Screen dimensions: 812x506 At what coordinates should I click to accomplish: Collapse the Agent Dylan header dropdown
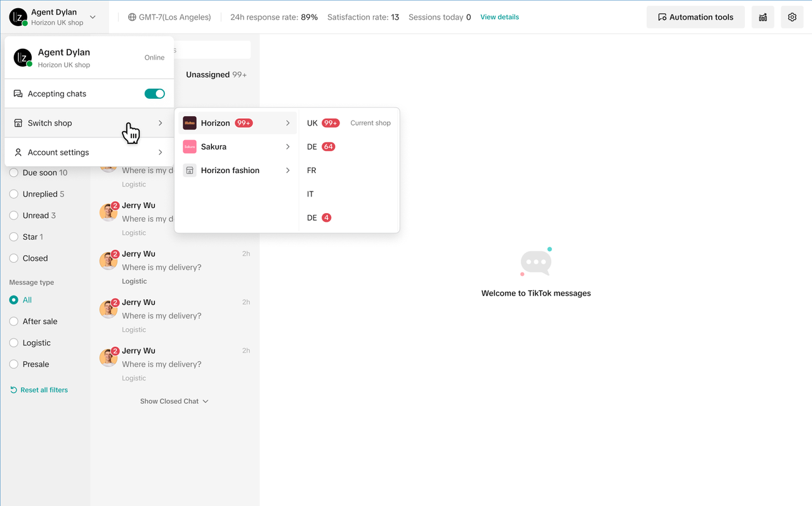tap(93, 17)
